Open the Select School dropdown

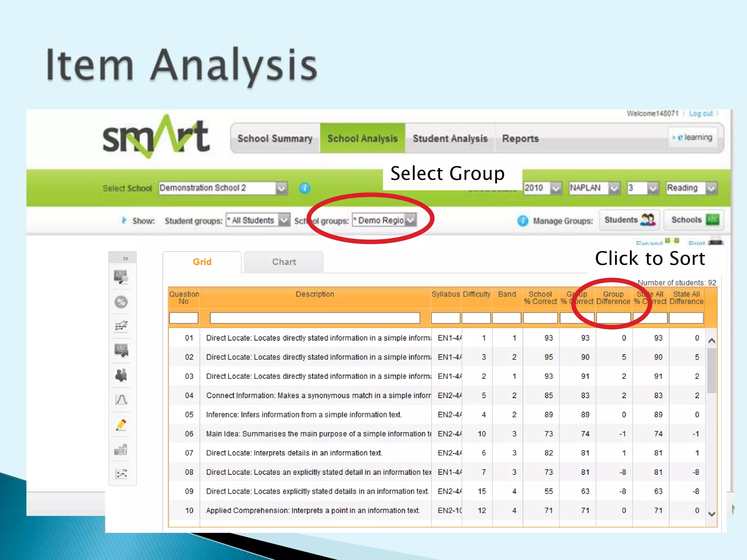[223, 188]
